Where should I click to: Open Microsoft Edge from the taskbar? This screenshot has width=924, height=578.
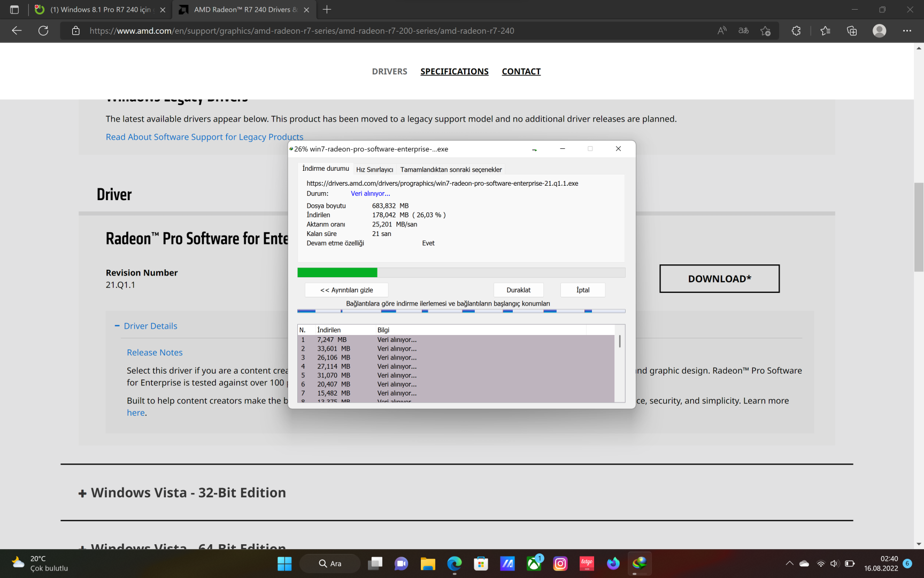tap(455, 564)
